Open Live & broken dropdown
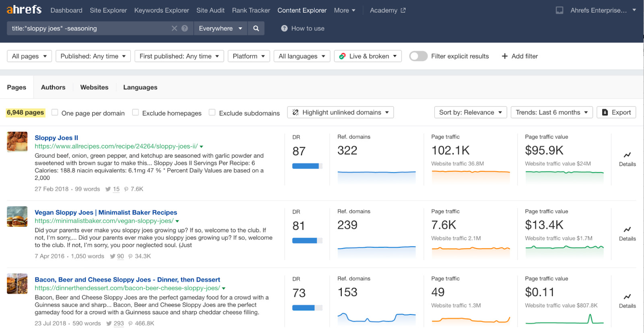 point(368,56)
